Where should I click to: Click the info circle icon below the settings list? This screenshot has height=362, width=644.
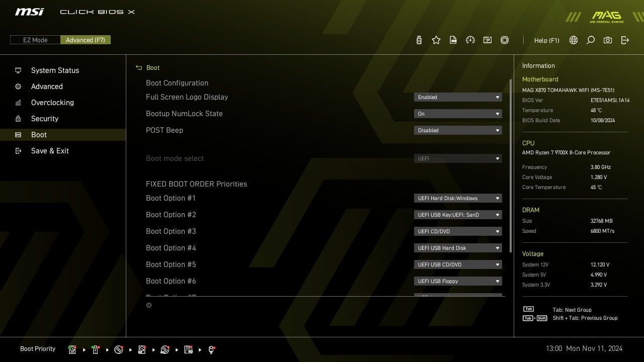[149, 305]
